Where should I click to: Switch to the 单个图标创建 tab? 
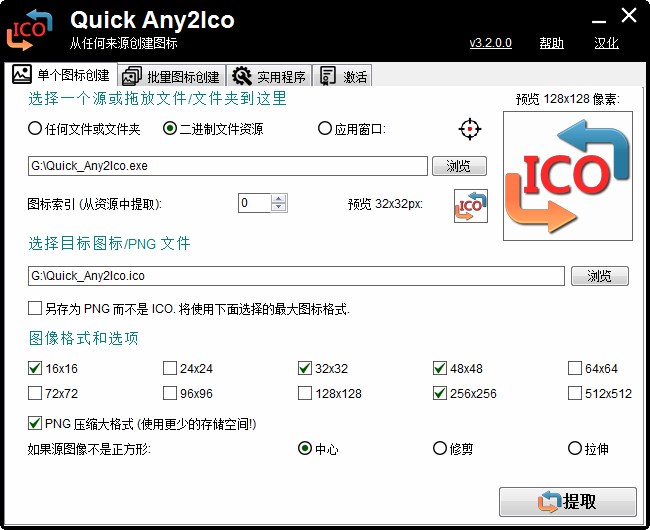(x=61, y=75)
